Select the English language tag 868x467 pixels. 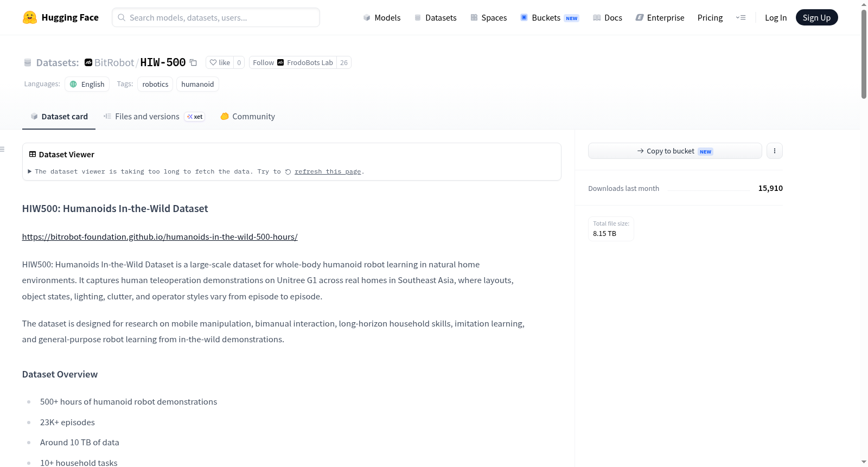(87, 84)
